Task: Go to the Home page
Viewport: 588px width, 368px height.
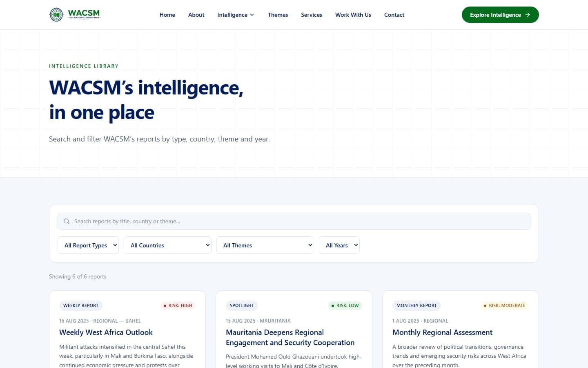Action: tap(167, 15)
